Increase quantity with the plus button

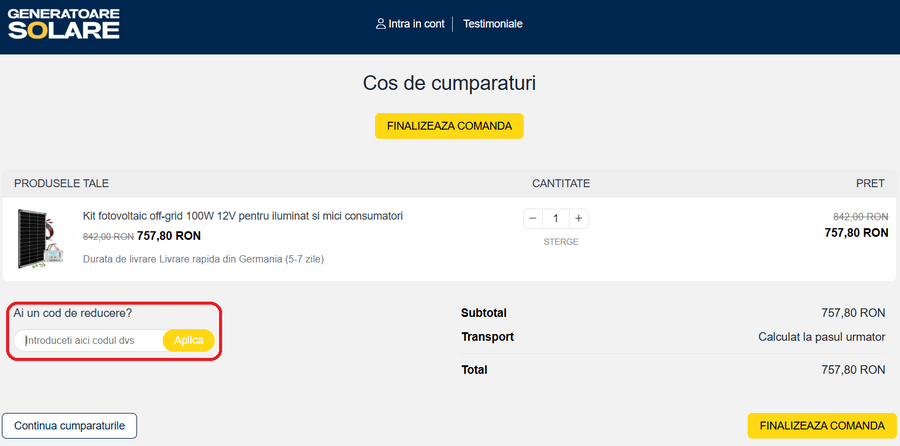tap(578, 218)
